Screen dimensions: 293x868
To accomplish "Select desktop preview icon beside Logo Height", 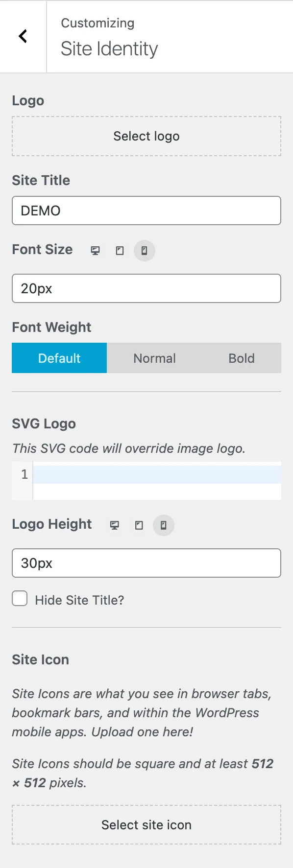I will coord(115,525).
